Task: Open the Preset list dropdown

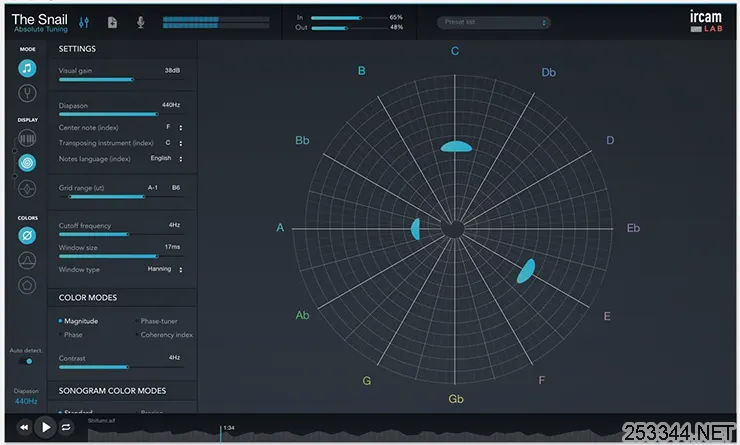Action: pos(494,22)
